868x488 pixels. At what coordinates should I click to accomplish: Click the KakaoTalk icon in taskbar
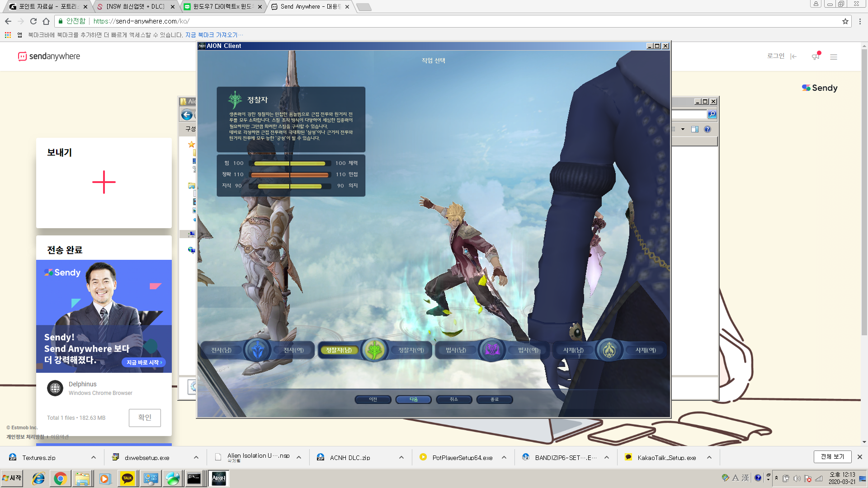[x=127, y=479]
